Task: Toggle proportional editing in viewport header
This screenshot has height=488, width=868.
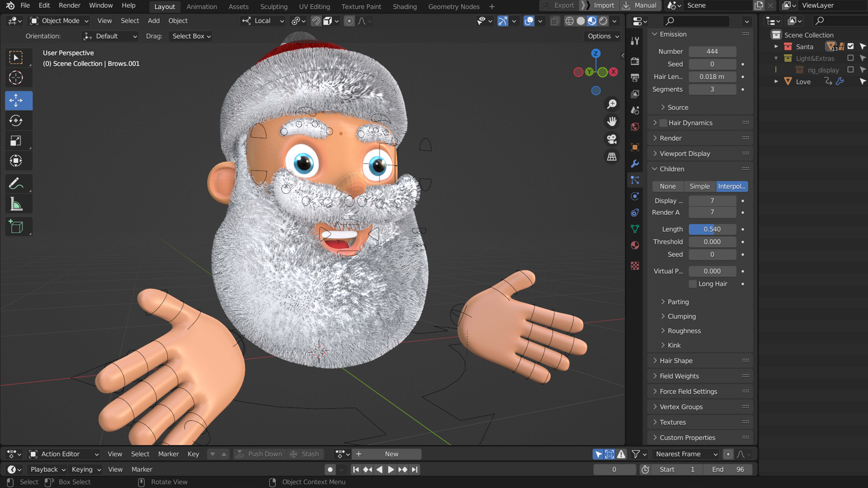Action: [x=349, y=21]
